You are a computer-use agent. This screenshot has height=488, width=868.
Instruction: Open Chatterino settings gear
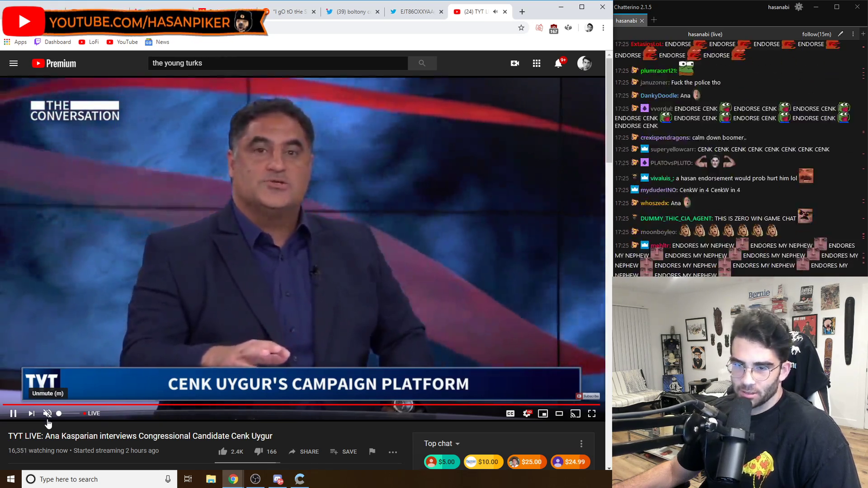tap(799, 7)
